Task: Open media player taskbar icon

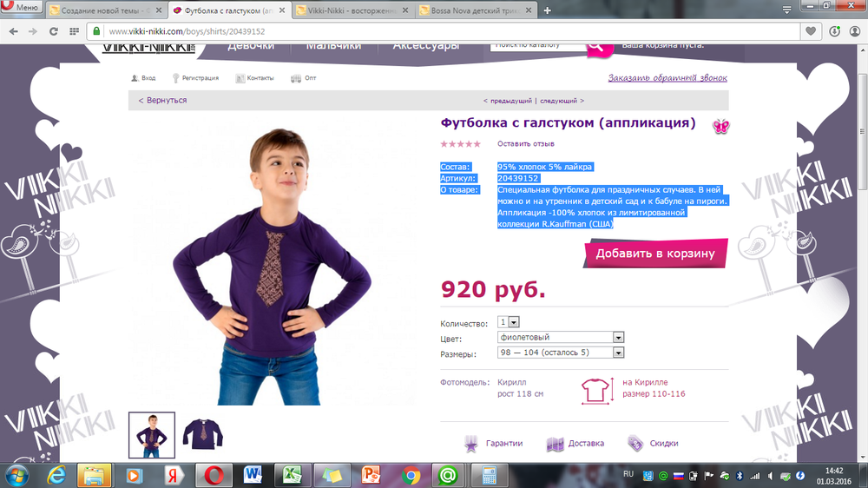Action: [134, 476]
